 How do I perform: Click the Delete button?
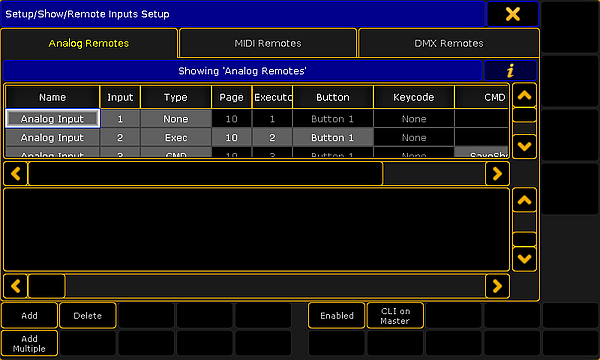(88, 316)
